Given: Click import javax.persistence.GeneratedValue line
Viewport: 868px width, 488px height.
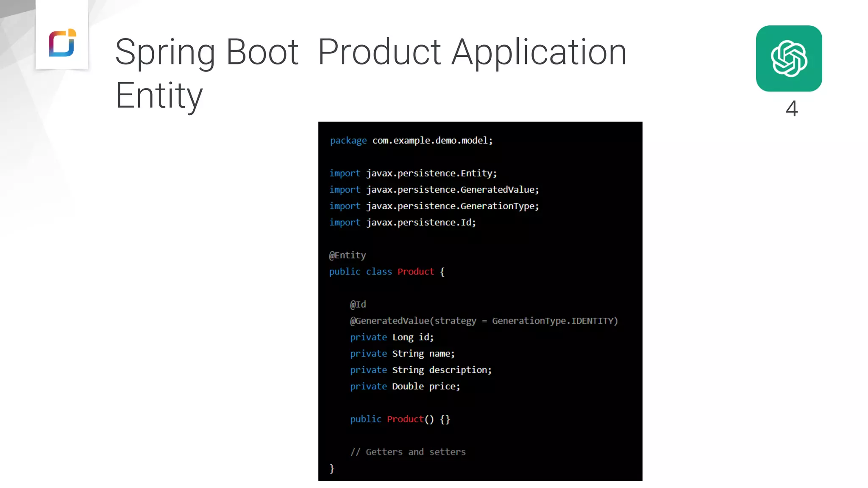Looking at the screenshot, I should (x=434, y=189).
